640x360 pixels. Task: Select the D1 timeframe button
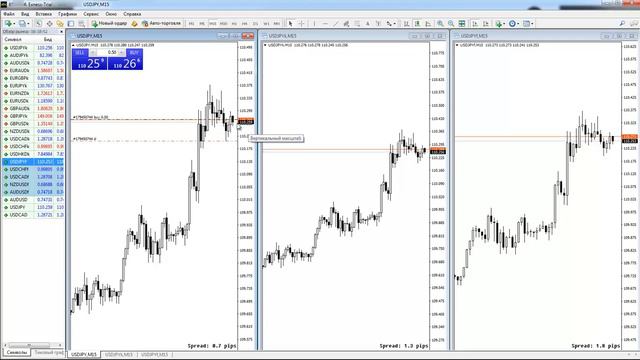pos(256,24)
